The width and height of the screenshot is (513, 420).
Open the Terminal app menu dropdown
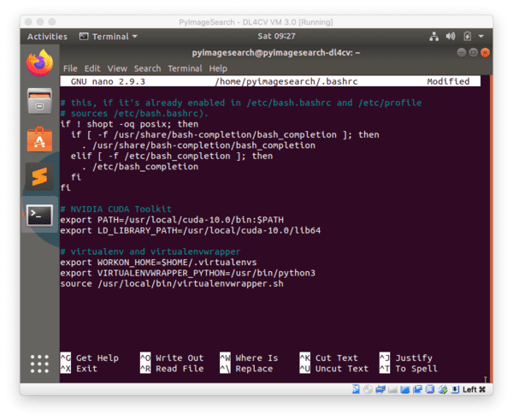(x=109, y=36)
